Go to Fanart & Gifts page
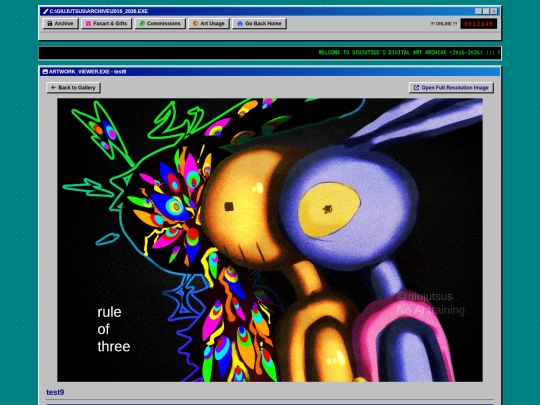 [x=106, y=23]
